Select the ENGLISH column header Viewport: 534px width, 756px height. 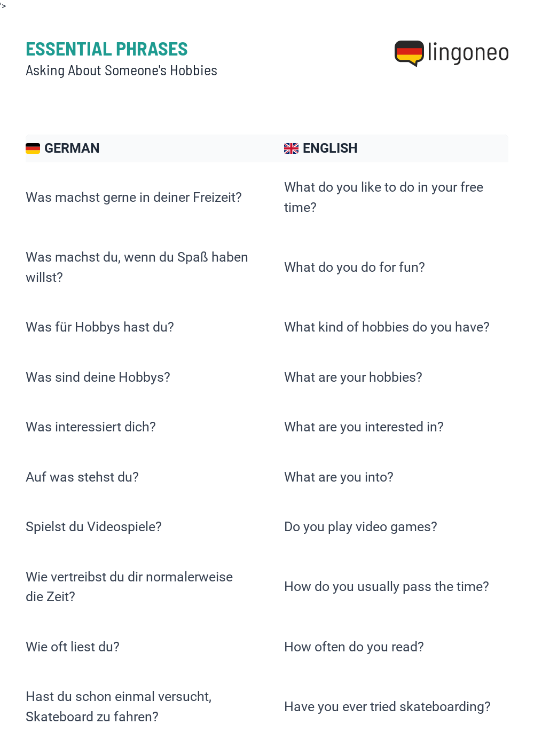[330, 148]
